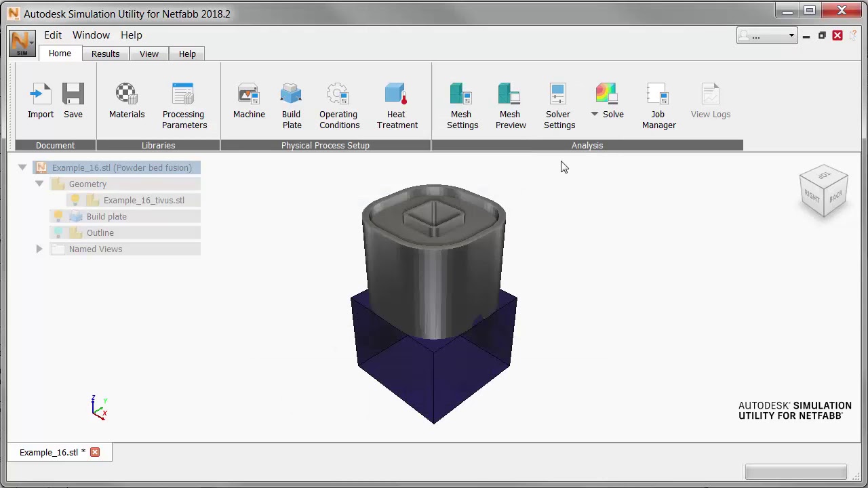868x488 pixels.
Task: Switch to the Results ribbon tab
Action: click(x=105, y=54)
